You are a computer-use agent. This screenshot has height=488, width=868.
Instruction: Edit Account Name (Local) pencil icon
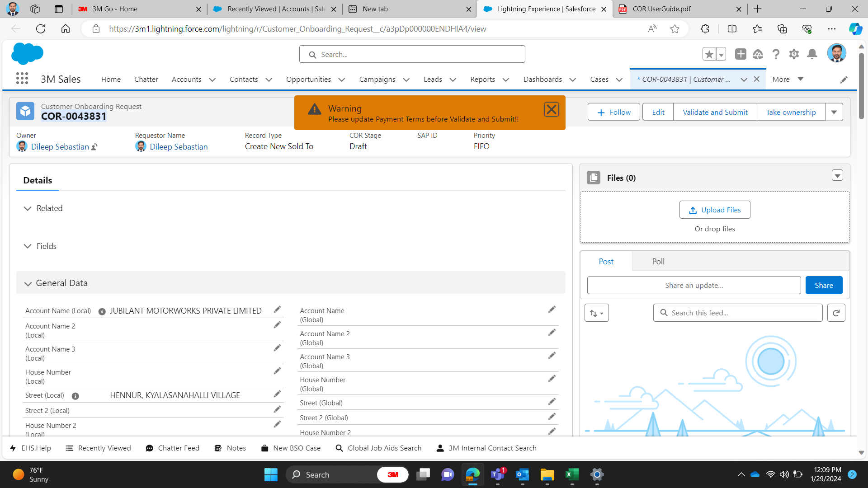(277, 310)
